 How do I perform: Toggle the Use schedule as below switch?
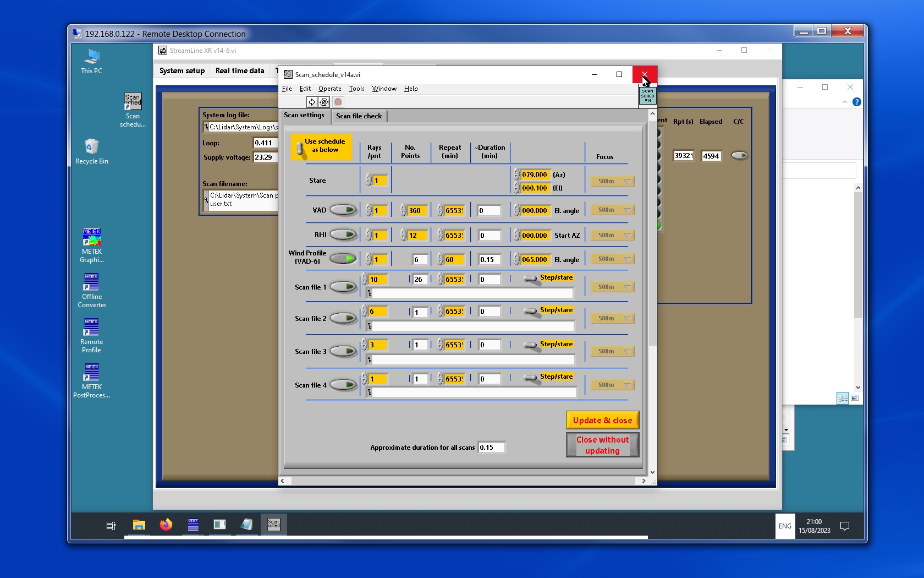[x=300, y=148]
